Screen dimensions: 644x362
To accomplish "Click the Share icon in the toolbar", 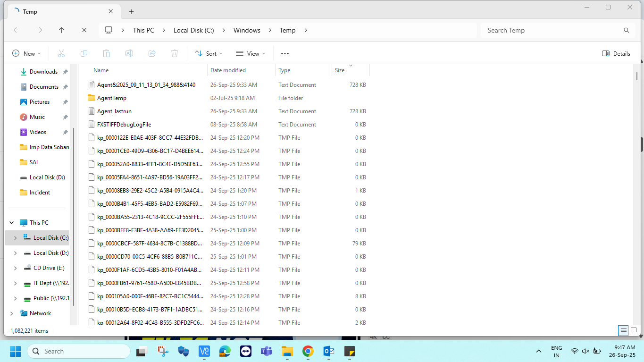I will pyautogui.click(x=151, y=53).
